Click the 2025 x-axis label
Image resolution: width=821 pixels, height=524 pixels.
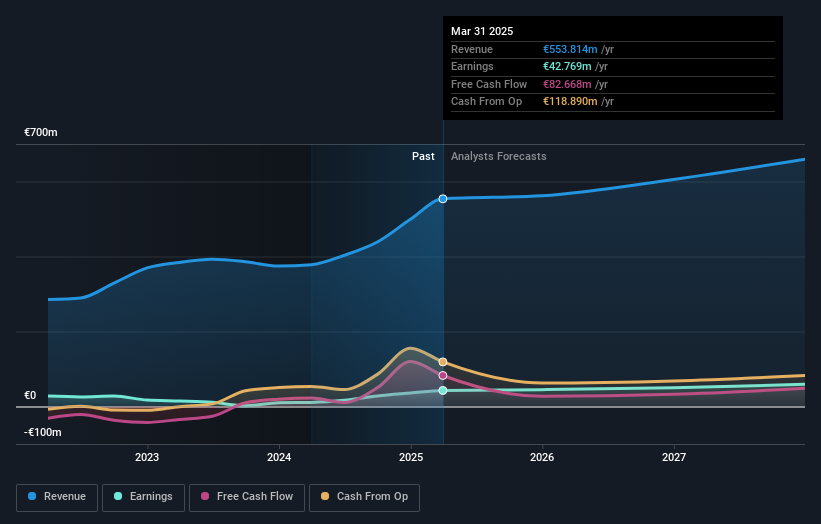click(411, 458)
